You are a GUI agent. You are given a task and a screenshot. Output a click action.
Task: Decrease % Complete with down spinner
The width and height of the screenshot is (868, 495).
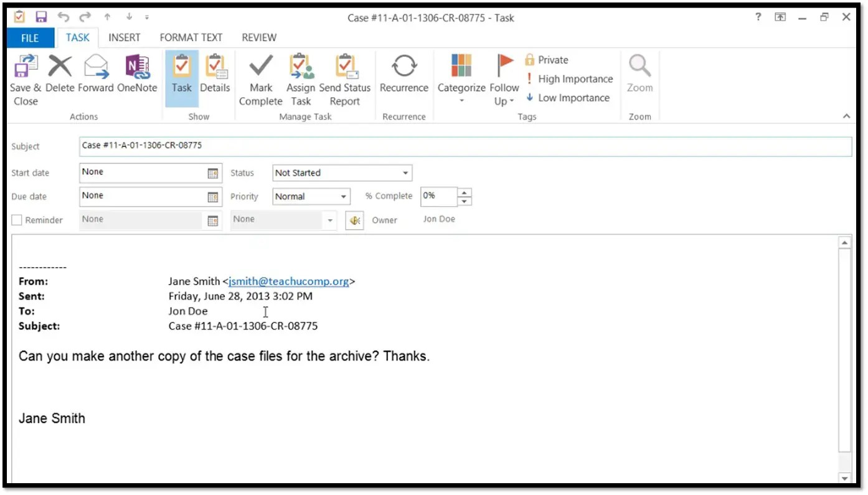465,201
